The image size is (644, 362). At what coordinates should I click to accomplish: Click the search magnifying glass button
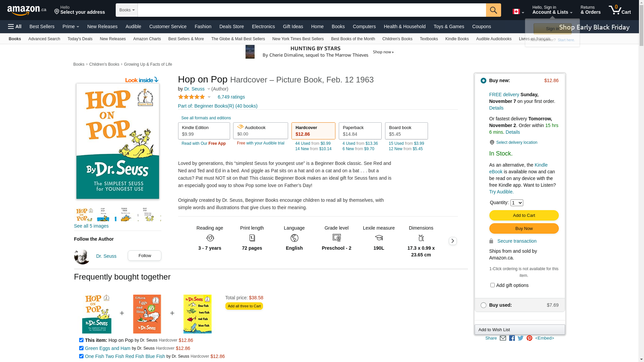(493, 10)
